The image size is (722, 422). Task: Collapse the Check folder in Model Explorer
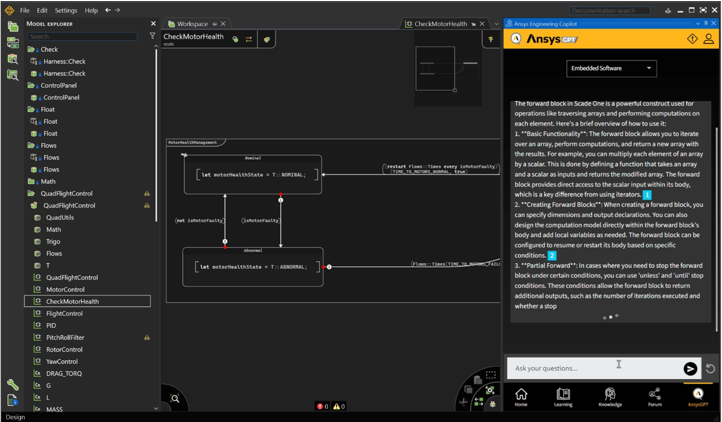(30, 49)
